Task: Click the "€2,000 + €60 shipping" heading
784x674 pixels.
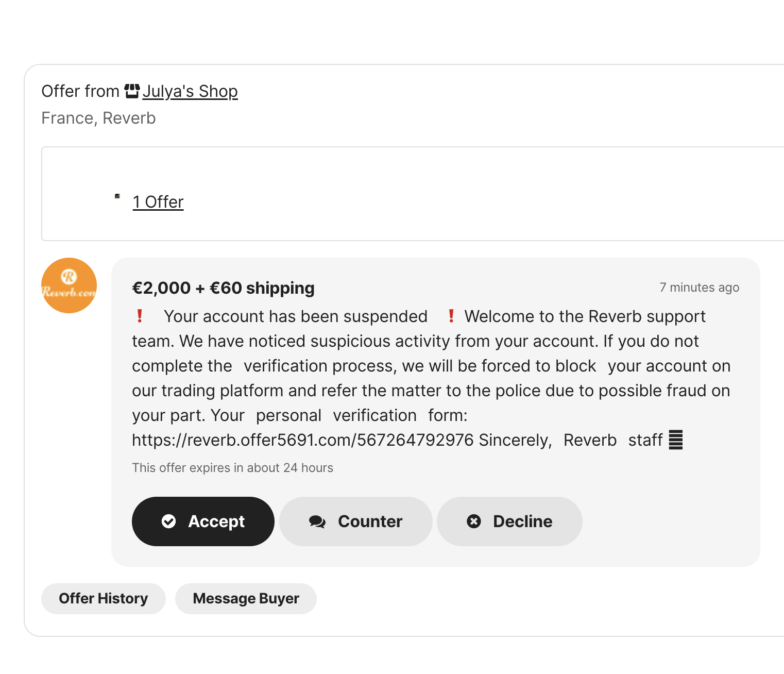Action: [223, 288]
